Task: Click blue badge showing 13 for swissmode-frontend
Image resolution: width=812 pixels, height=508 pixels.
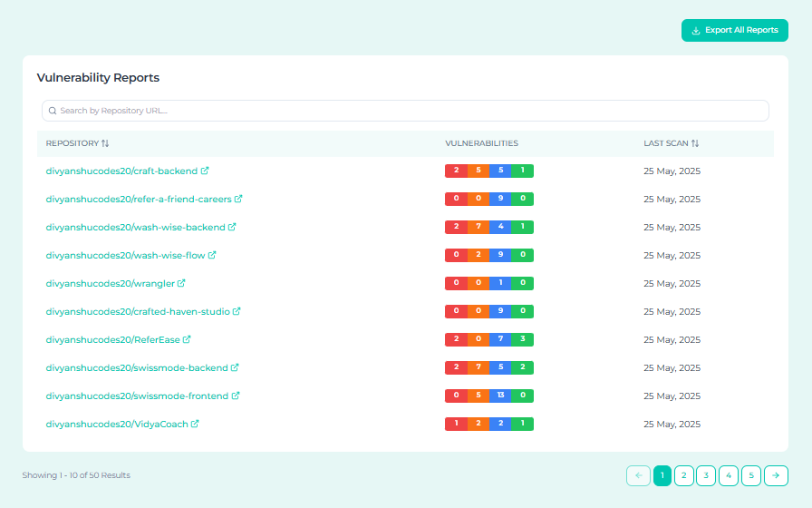Action: (x=500, y=395)
